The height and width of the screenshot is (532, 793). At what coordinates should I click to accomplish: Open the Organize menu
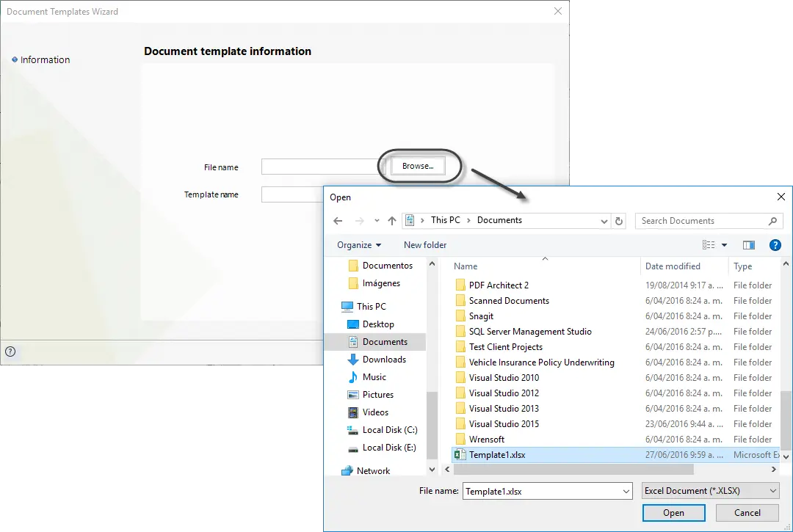[359, 245]
